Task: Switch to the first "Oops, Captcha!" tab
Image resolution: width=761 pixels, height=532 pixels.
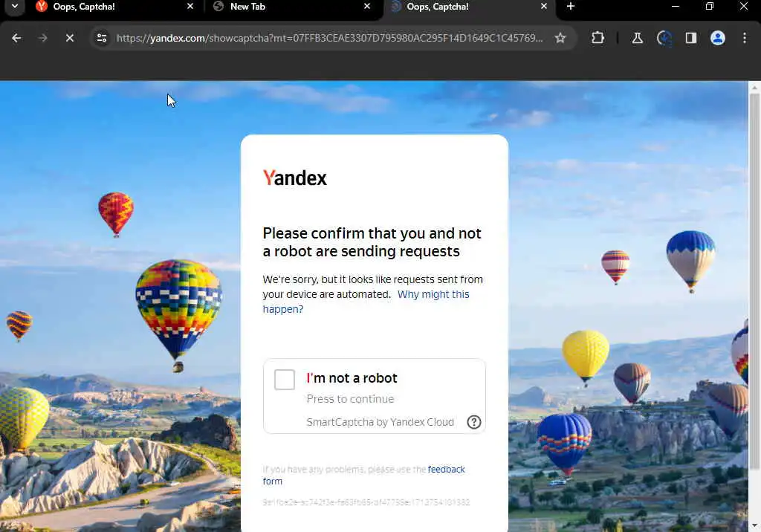Action: (114, 7)
